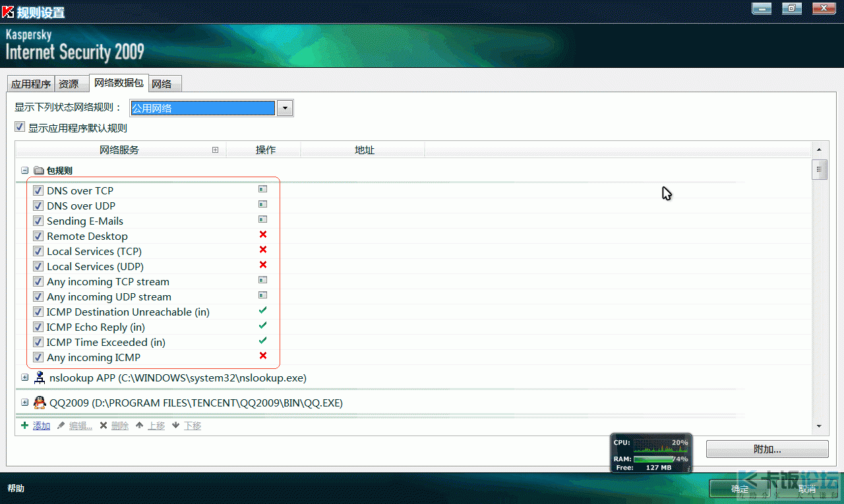
Task: Click the 操作 column header
Action: point(264,150)
